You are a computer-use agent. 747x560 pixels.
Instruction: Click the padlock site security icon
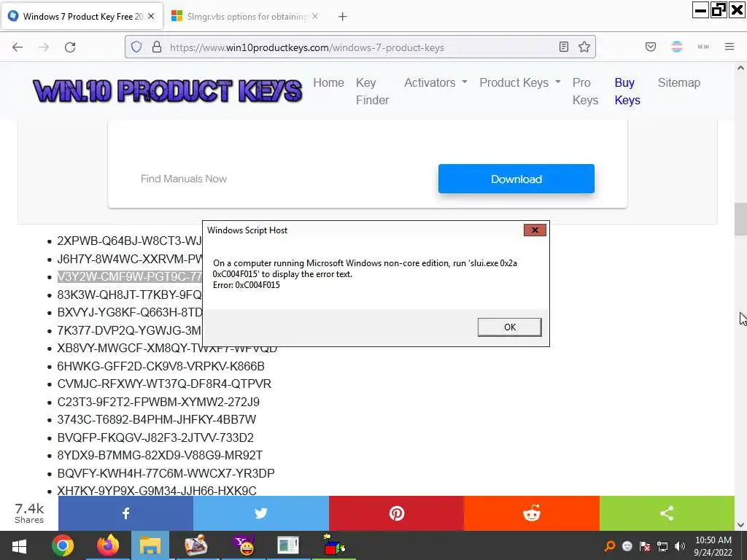(x=157, y=47)
